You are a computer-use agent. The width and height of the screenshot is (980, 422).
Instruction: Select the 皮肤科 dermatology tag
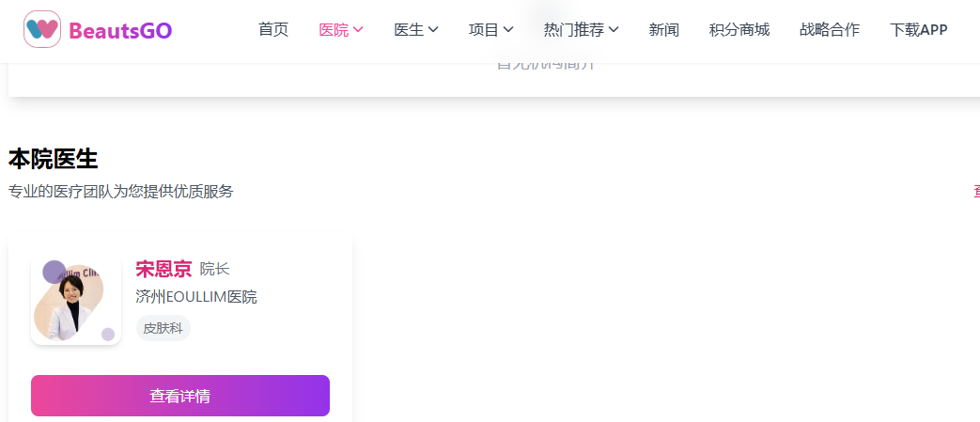click(x=163, y=328)
